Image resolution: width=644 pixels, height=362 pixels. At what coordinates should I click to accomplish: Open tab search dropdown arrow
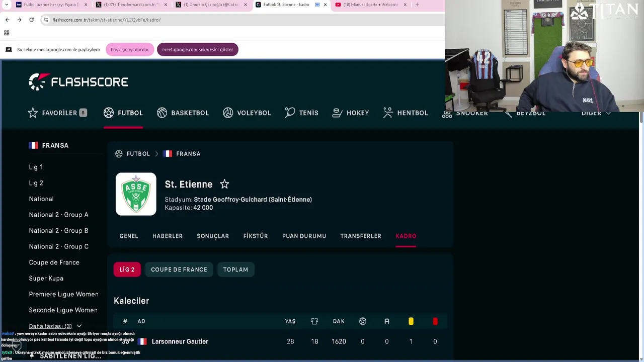click(7, 5)
